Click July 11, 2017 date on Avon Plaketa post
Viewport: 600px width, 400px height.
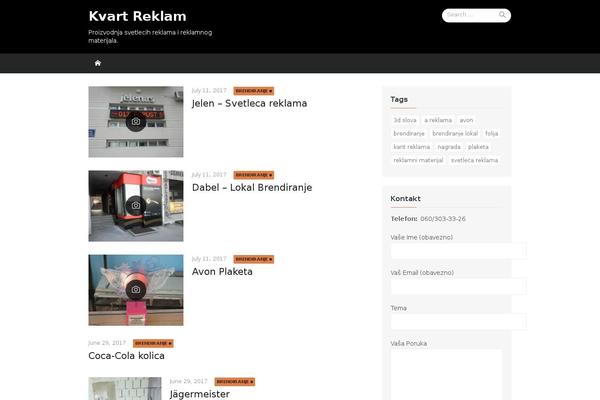click(x=209, y=259)
